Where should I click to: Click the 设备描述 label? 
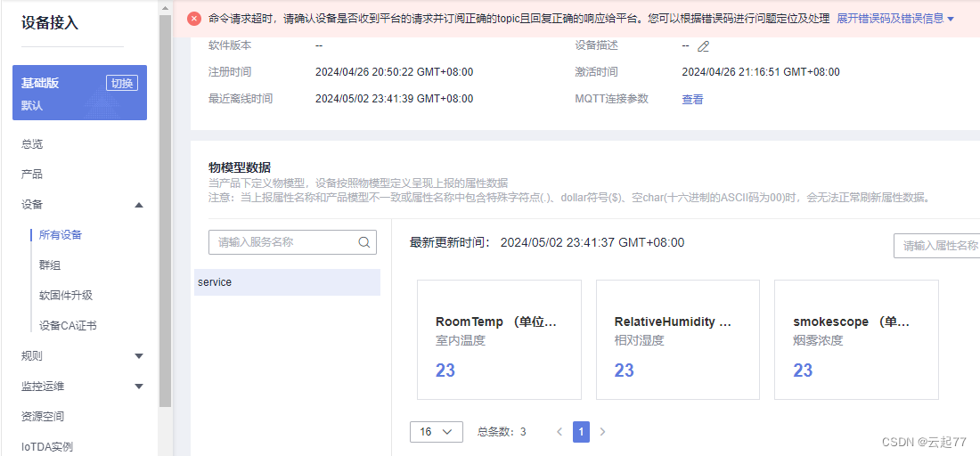pyautogui.click(x=597, y=45)
